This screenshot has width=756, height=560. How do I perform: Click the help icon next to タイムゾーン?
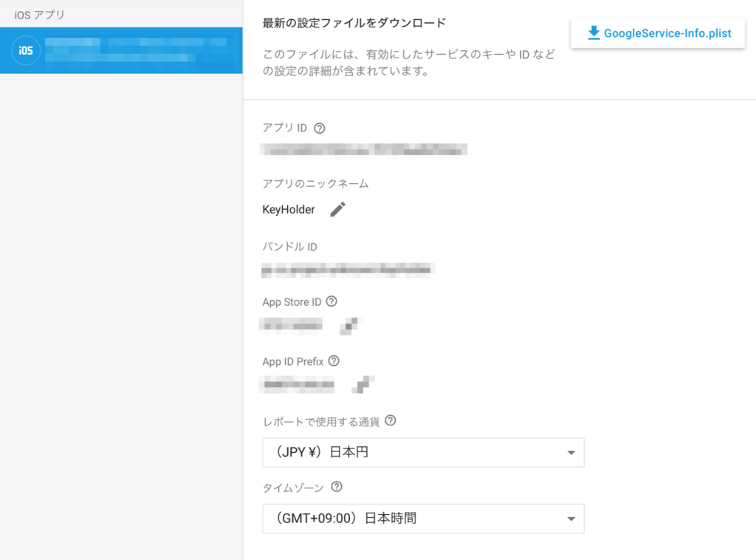click(337, 487)
